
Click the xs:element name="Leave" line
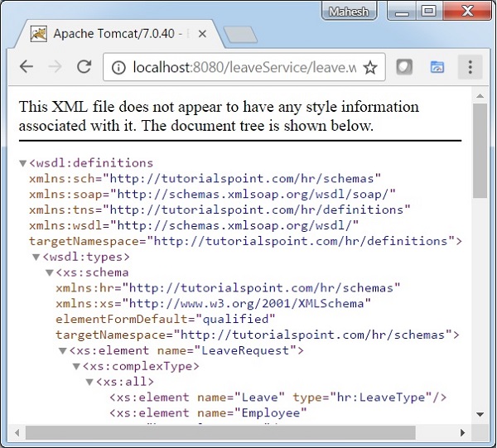(278, 397)
